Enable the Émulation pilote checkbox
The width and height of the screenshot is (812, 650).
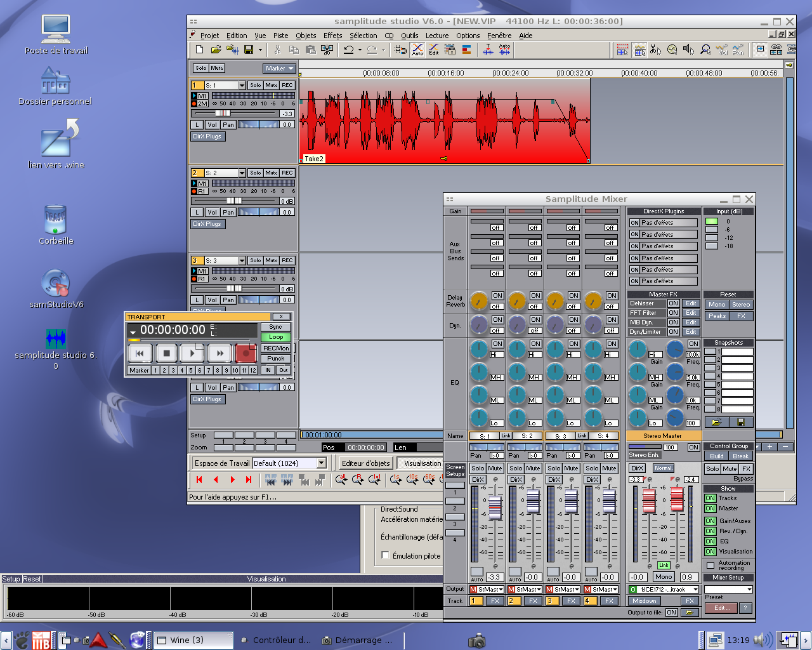coord(385,555)
